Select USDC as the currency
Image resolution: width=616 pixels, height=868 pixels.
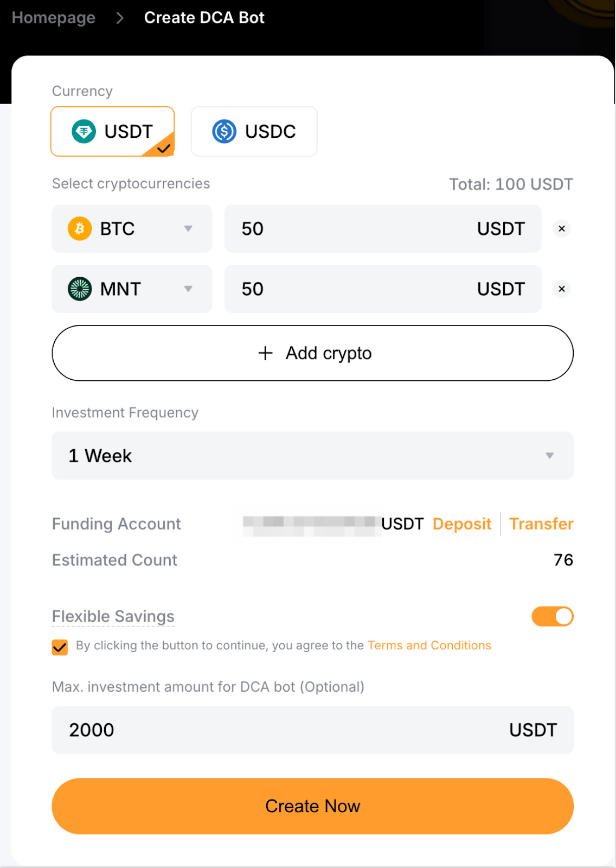click(x=254, y=131)
